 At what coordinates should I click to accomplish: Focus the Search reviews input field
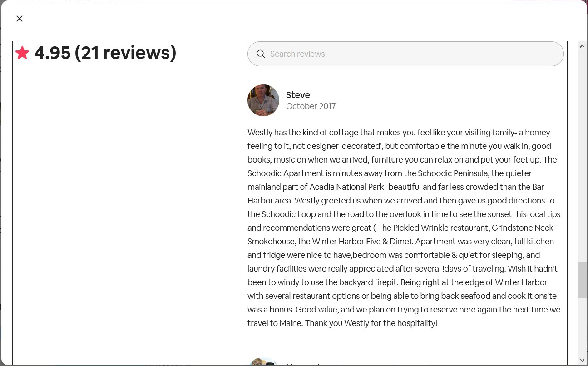(409, 54)
